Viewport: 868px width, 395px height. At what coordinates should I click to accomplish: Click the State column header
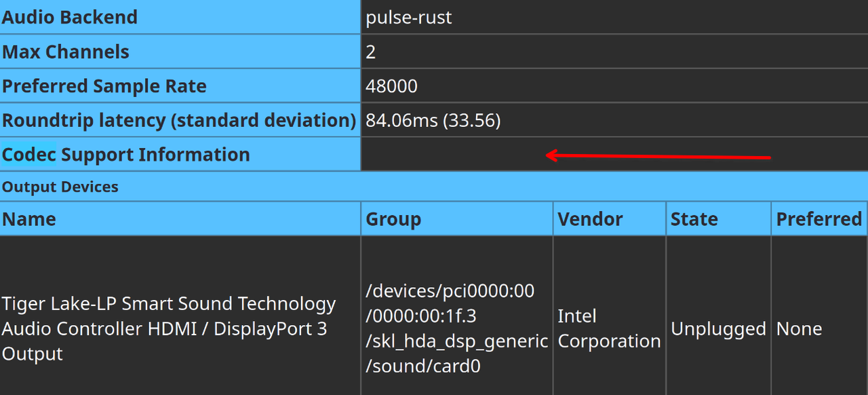(x=719, y=219)
